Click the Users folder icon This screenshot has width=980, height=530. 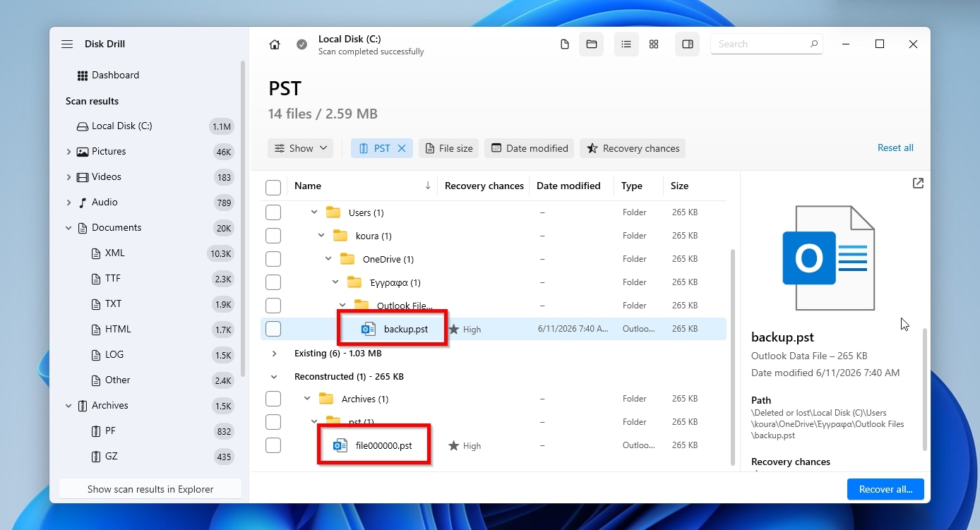point(333,212)
